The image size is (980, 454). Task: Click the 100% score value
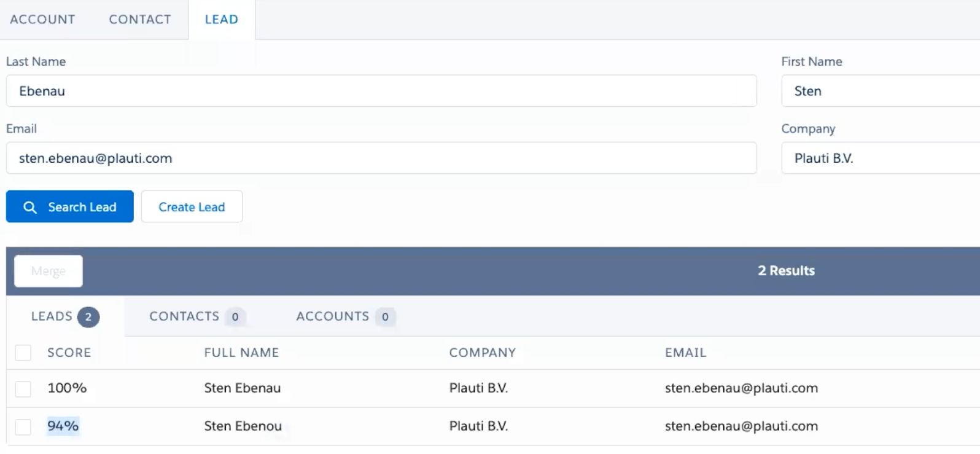point(67,388)
